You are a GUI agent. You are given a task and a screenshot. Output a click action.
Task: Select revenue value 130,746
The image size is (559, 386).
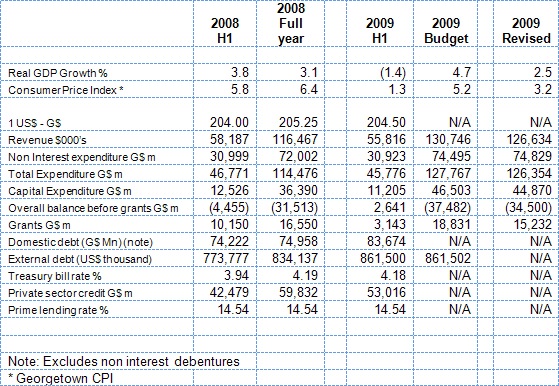pos(448,140)
